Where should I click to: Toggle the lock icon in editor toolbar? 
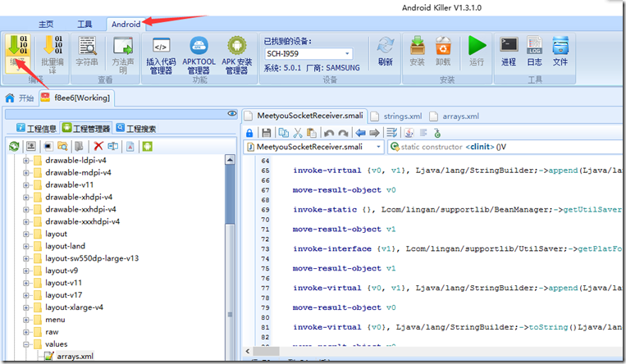pos(249,133)
